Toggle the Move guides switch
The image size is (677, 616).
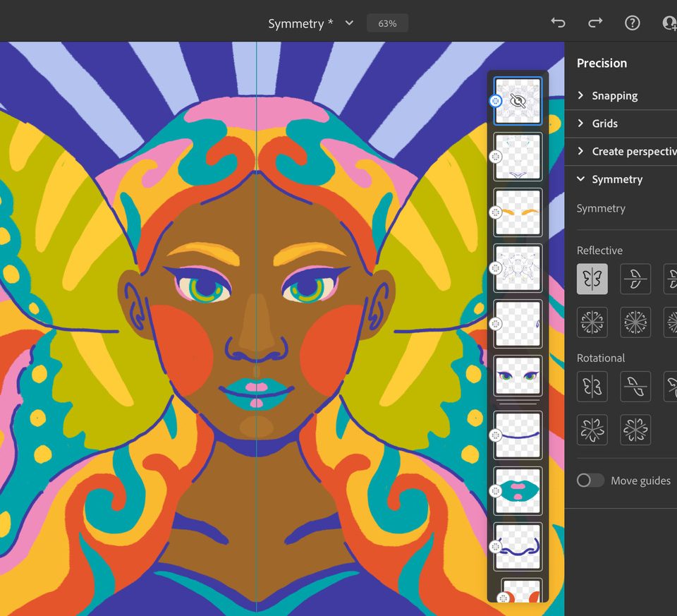pos(591,481)
